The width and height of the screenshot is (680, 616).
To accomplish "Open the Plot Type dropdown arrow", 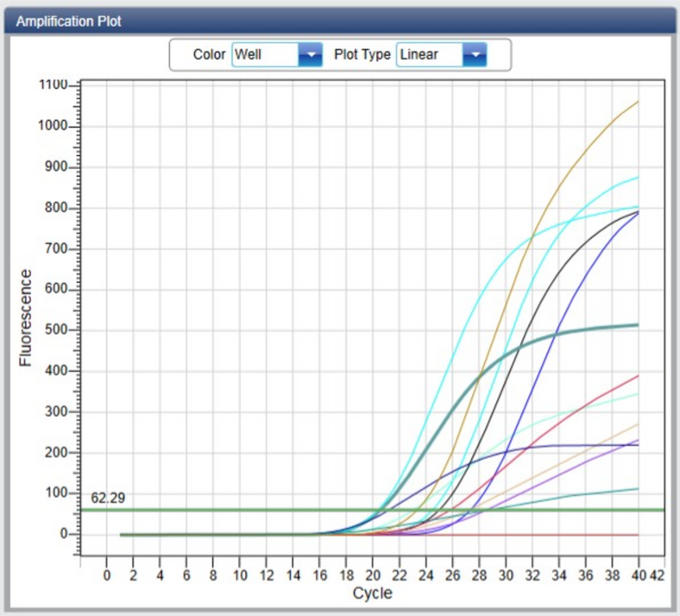I will coord(475,54).
